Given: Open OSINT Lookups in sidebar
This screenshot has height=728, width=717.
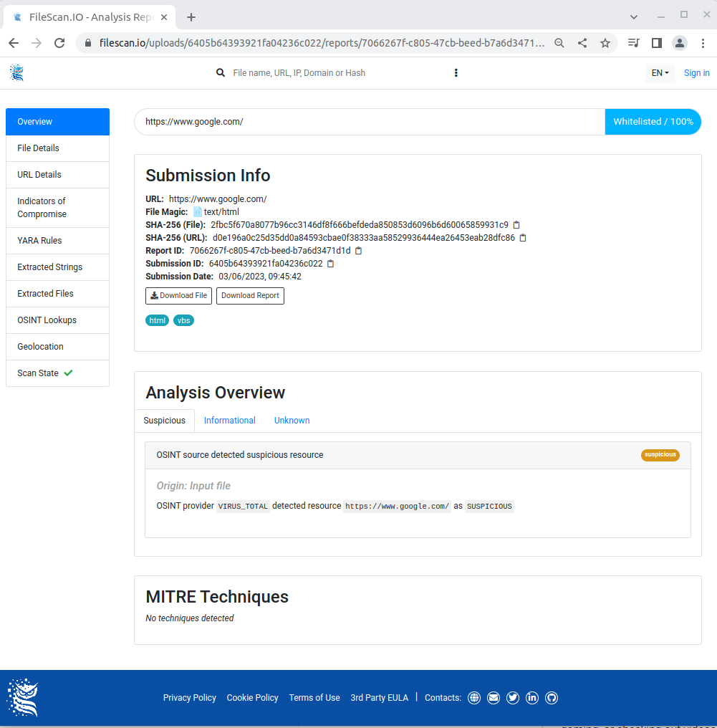Looking at the screenshot, I should [57, 320].
